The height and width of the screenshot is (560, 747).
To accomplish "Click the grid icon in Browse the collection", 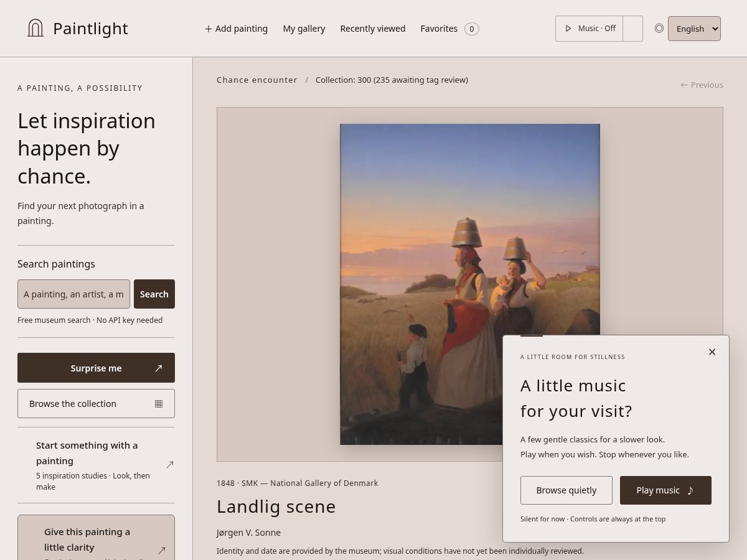I will 159,403.
